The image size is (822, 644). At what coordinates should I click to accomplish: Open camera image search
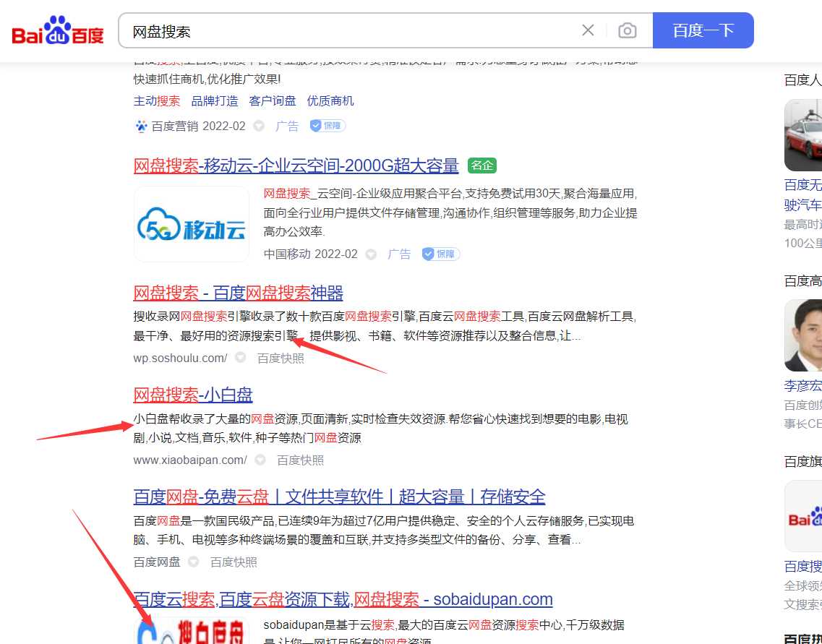pyautogui.click(x=627, y=30)
